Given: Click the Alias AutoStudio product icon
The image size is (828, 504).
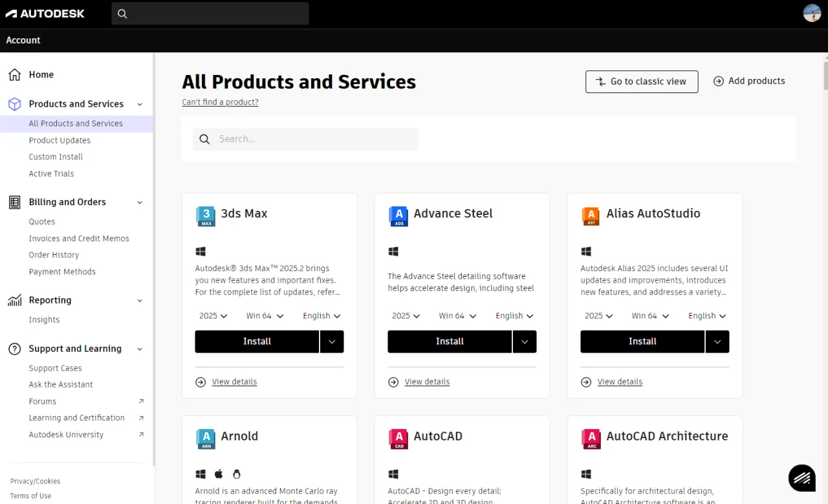Looking at the screenshot, I should click(x=591, y=216).
